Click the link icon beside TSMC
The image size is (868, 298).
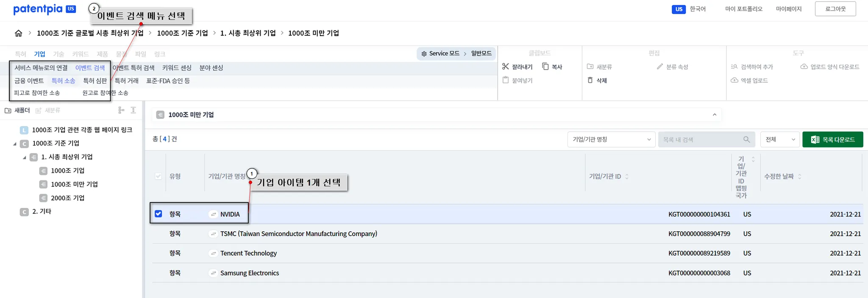click(x=213, y=234)
